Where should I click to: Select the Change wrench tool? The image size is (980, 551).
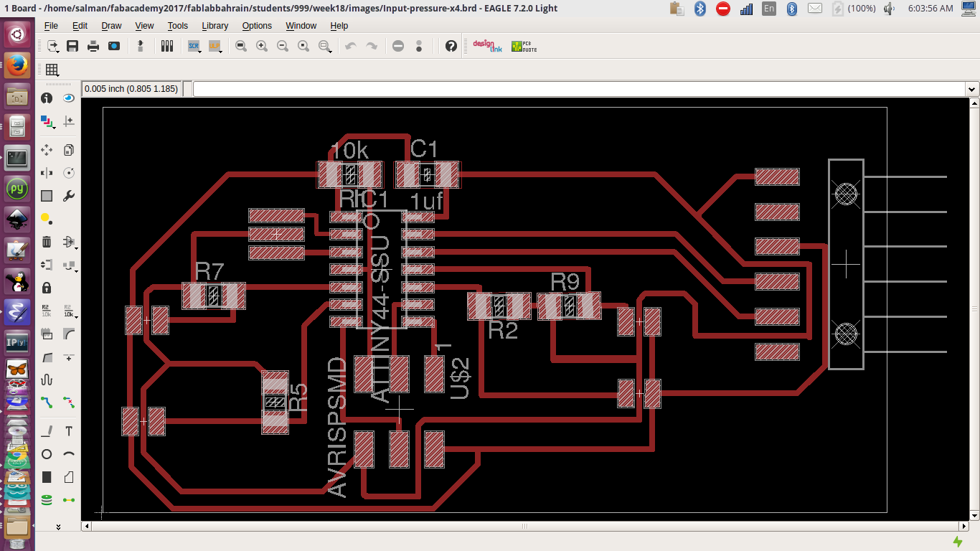(x=69, y=194)
